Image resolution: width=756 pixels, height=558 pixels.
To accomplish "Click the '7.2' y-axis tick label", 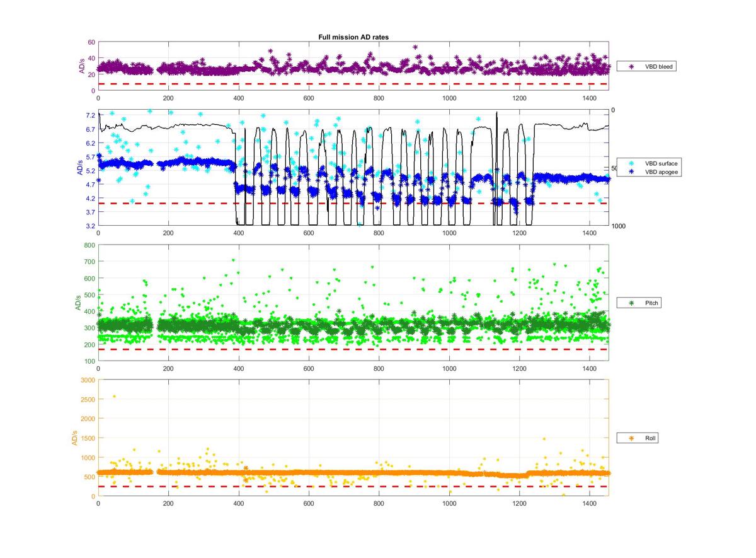I will 89,115.
